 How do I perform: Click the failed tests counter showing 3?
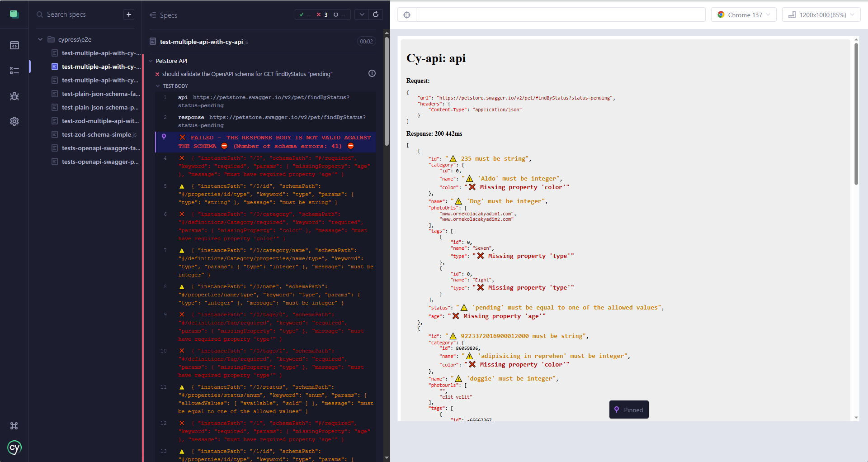pos(322,14)
